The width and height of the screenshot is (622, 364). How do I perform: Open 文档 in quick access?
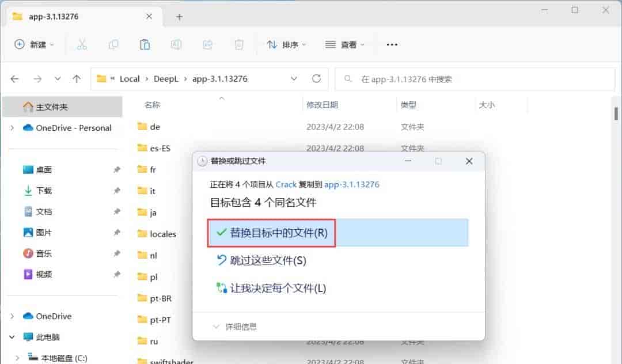44,212
